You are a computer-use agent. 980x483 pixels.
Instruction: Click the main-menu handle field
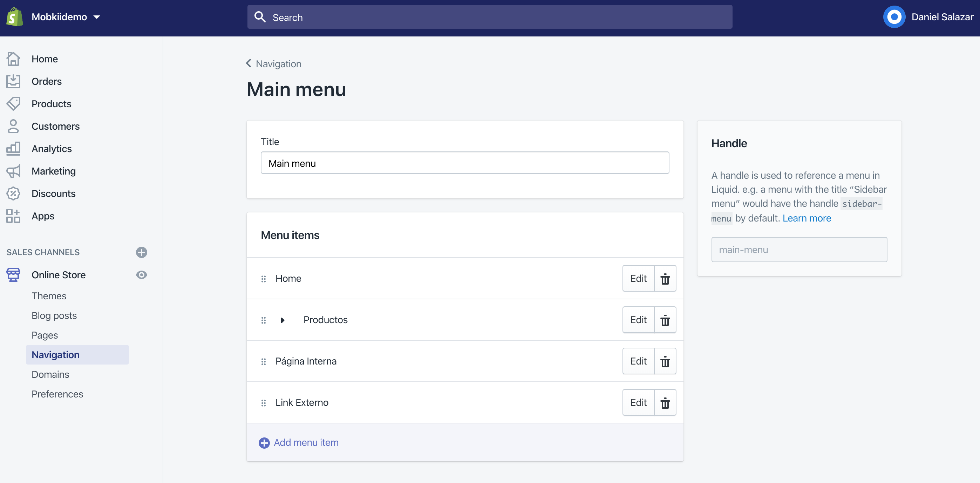(799, 250)
